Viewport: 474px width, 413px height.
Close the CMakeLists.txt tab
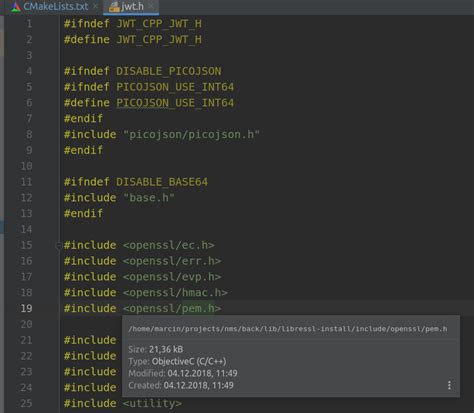[x=96, y=6]
